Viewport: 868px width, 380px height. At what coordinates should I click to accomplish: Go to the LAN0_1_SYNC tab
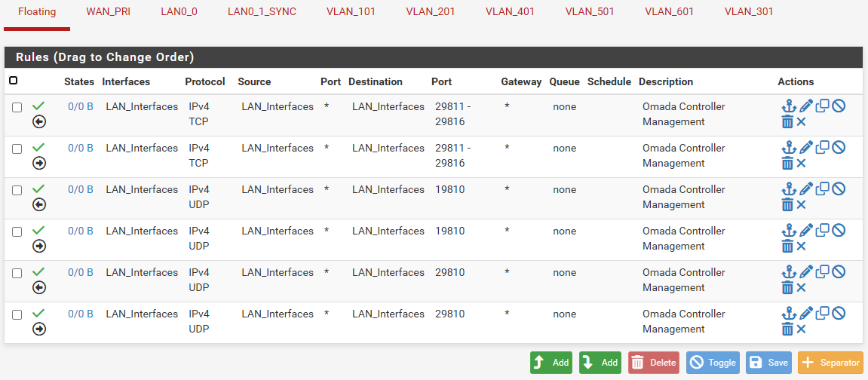[262, 12]
